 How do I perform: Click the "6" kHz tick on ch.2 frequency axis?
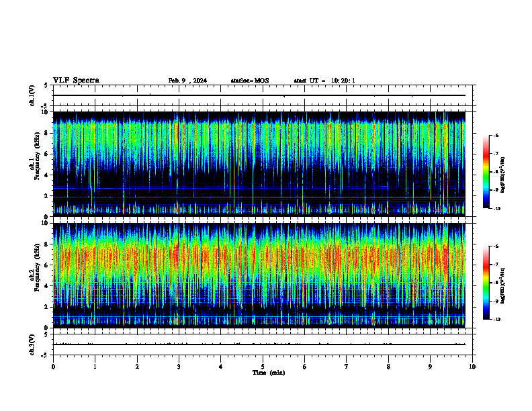tap(46, 265)
